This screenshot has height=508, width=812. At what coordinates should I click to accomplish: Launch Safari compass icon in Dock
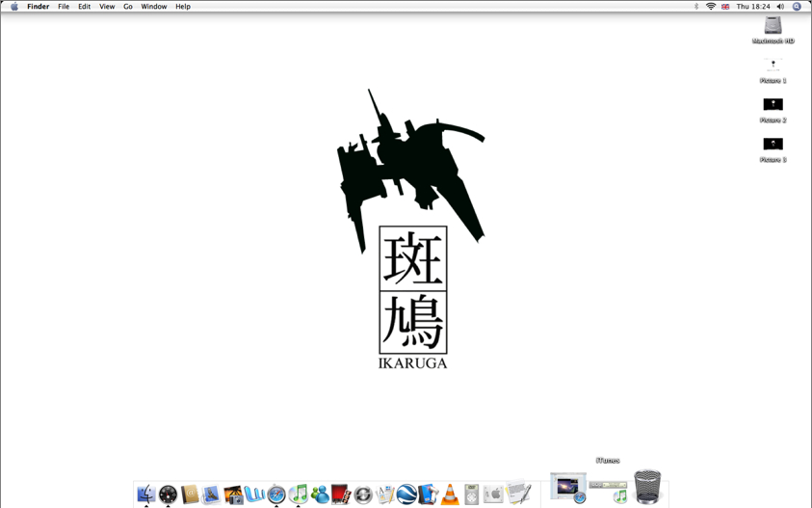pos(276,495)
